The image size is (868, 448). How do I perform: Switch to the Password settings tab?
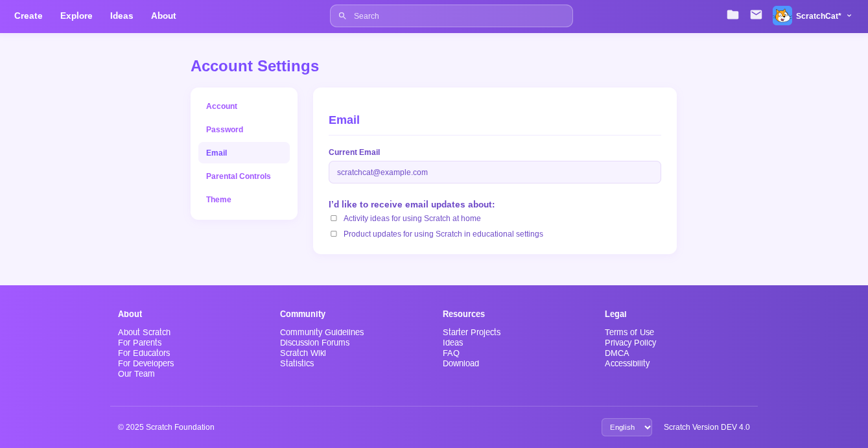pyautogui.click(x=224, y=130)
